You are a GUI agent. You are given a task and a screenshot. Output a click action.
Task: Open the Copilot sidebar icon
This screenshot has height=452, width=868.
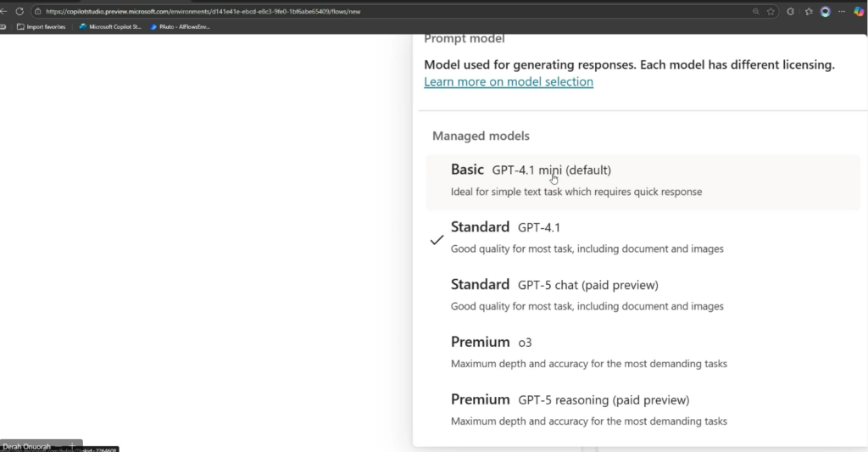[x=859, y=11]
